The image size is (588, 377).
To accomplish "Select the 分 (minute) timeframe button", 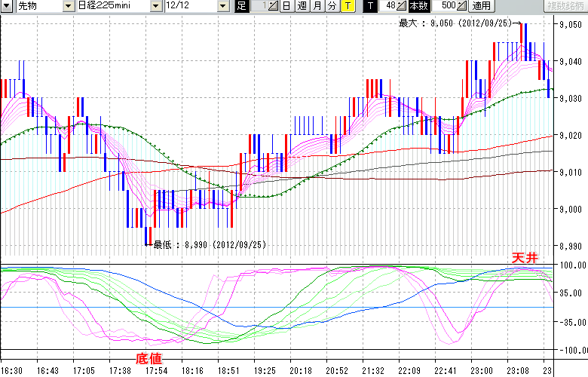I will tap(332, 6).
